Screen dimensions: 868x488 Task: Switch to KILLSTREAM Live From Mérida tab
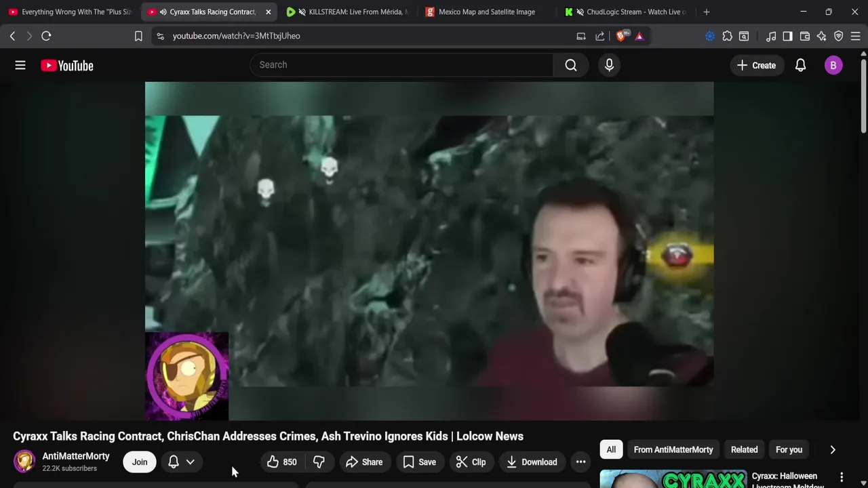tap(348, 12)
